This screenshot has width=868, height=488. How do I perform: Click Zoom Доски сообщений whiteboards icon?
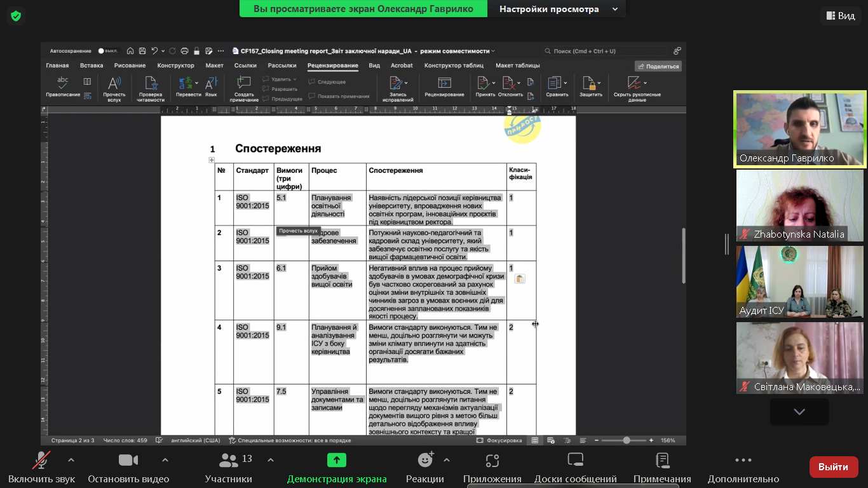[x=576, y=460]
